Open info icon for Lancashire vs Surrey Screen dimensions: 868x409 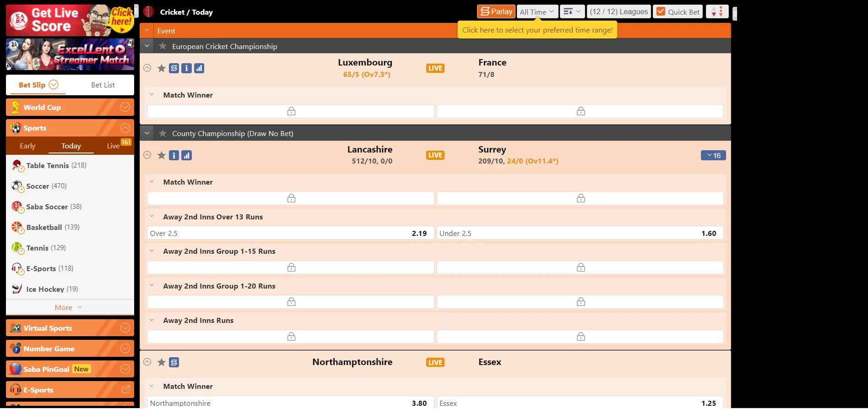[174, 155]
